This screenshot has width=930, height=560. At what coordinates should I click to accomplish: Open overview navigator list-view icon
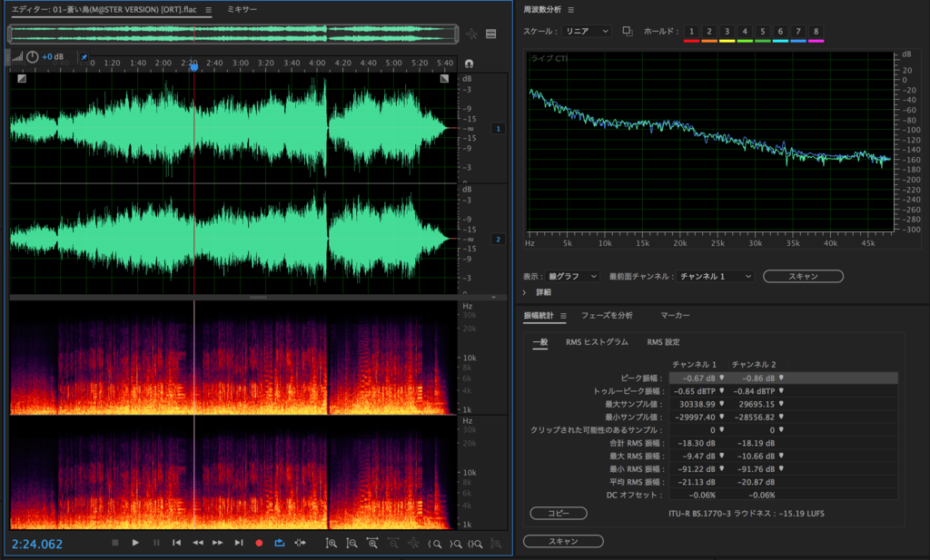pos(491,34)
